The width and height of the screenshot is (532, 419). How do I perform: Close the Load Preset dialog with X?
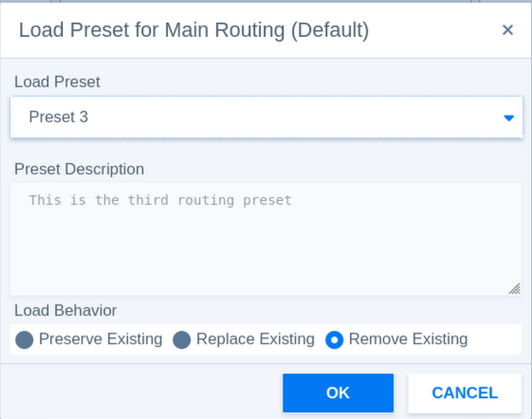point(507,29)
